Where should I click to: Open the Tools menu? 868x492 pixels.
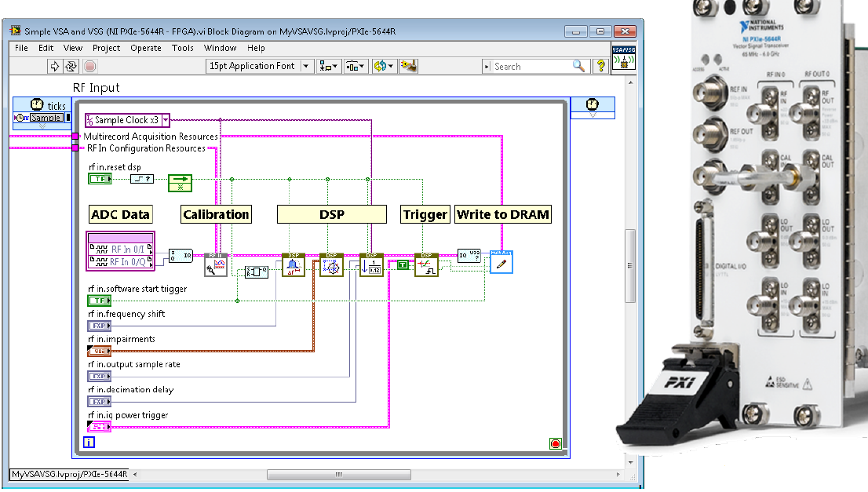click(x=183, y=48)
